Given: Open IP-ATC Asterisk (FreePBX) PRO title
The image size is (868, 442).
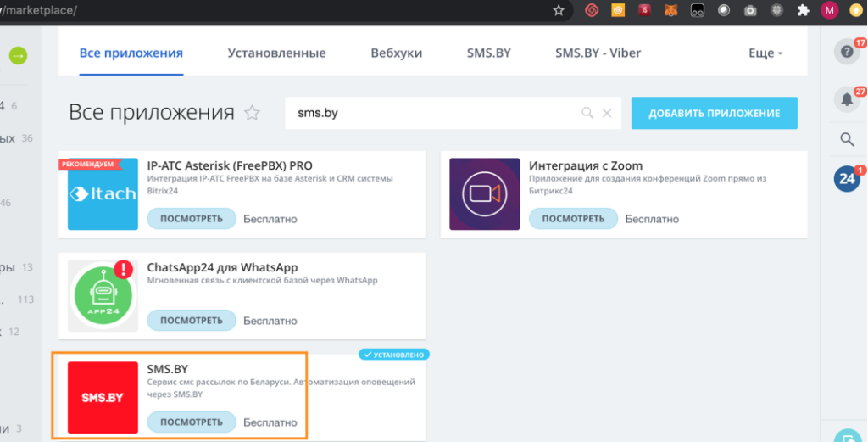Looking at the screenshot, I should click(x=230, y=165).
